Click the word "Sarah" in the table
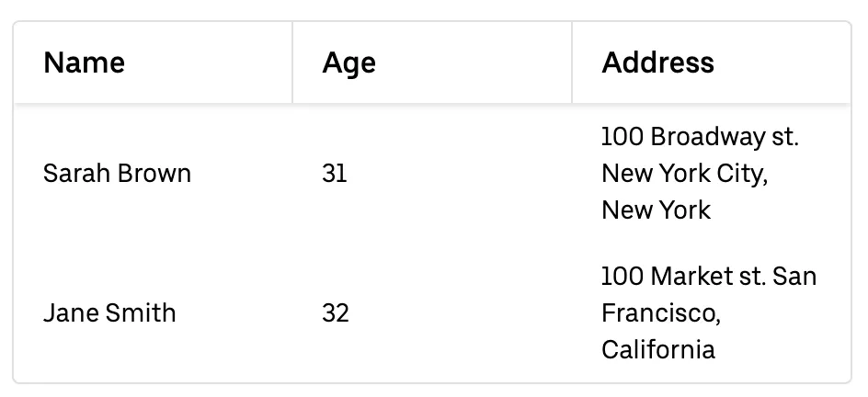 (x=72, y=174)
